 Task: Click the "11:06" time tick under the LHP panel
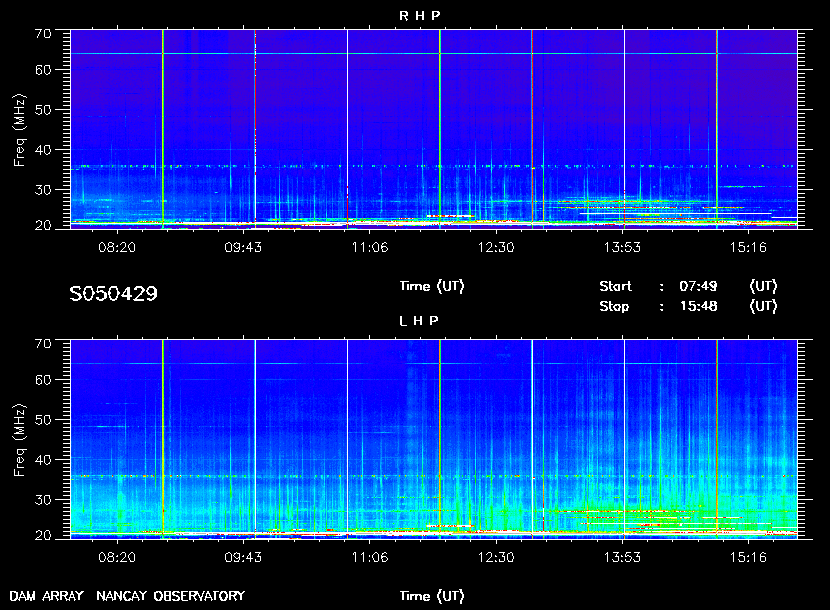pos(370,558)
